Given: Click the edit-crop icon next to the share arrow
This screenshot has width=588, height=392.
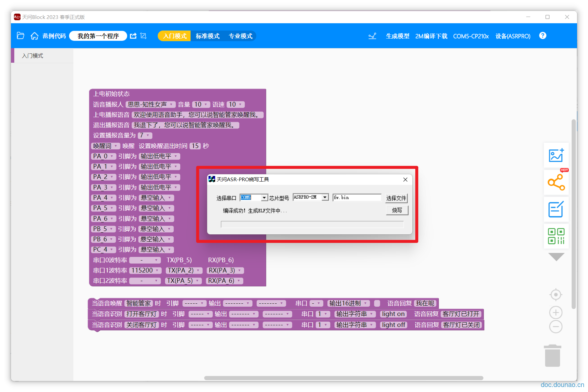Looking at the screenshot, I should [143, 36].
